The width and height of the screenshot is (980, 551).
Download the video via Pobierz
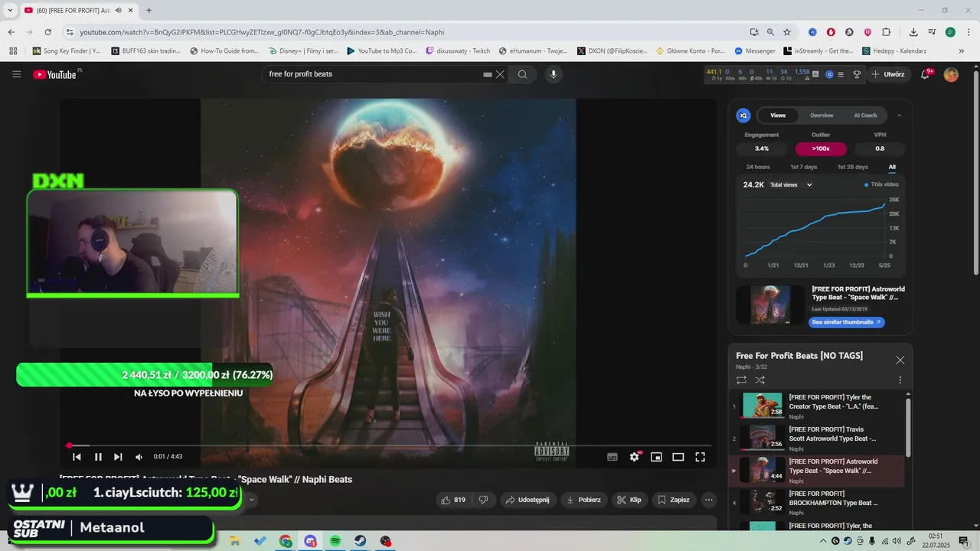point(583,500)
